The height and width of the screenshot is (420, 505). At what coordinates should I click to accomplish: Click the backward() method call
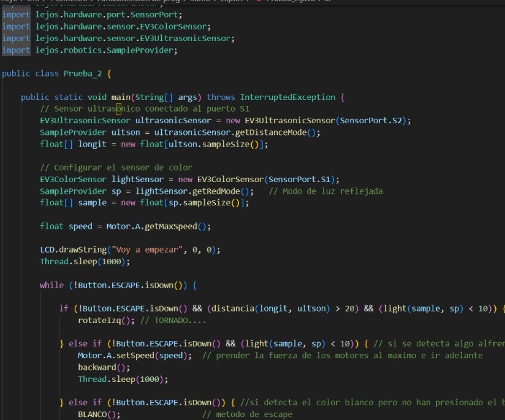coord(96,367)
